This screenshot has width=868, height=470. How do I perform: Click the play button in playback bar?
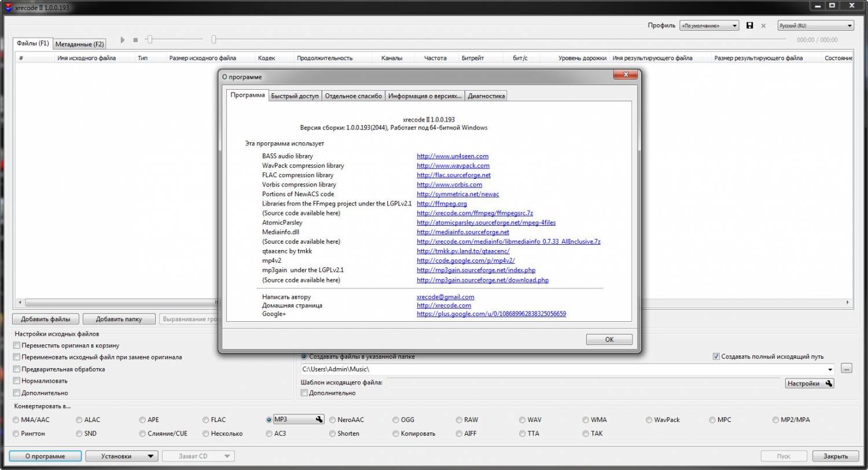tap(123, 40)
